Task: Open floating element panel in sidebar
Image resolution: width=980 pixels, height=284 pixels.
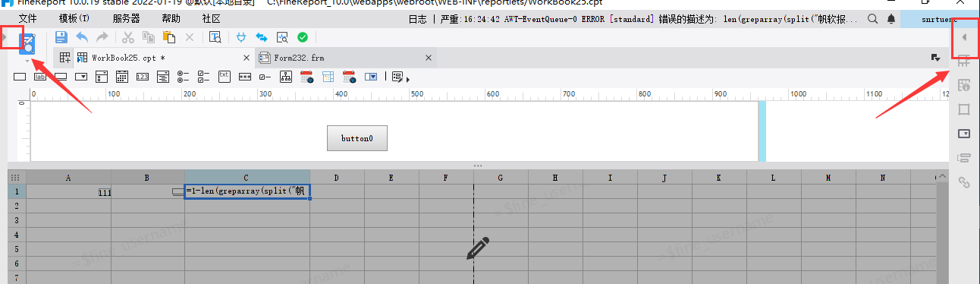Action: coord(964,109)
